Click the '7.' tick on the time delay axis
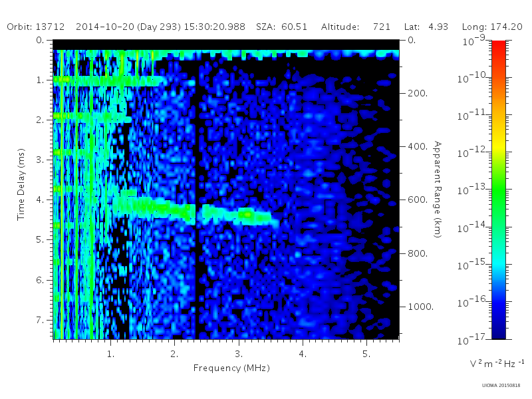This screenshot has height=399, width=532. pyautogui.click(x=40, y=320)
